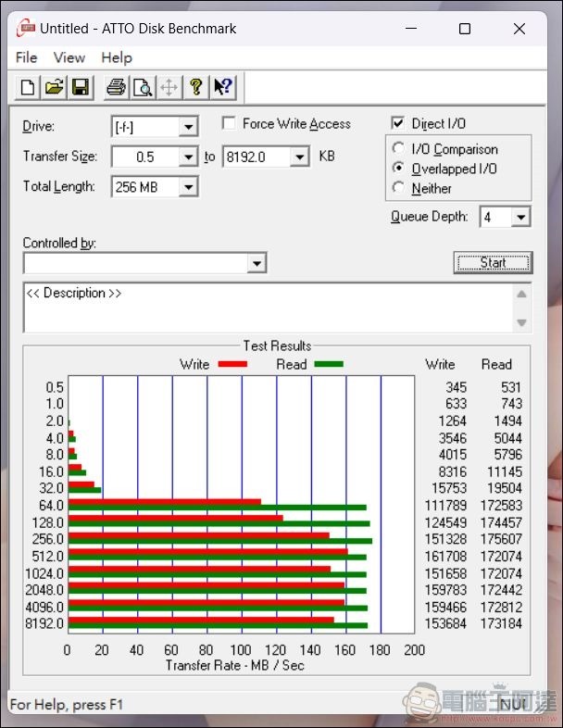Click the 'For Help, press F1' status text
The height and width of the screenshot is (728, 563).
[67, 704]
